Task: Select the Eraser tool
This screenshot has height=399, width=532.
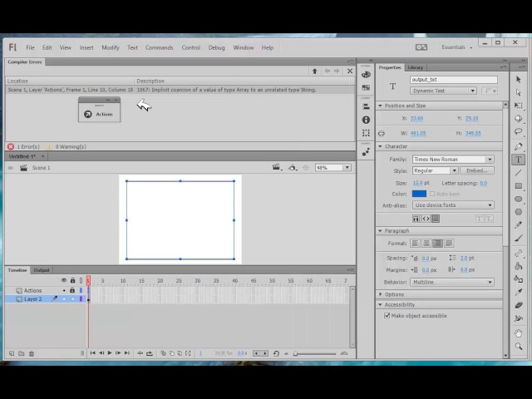Action: coord(518,305)
